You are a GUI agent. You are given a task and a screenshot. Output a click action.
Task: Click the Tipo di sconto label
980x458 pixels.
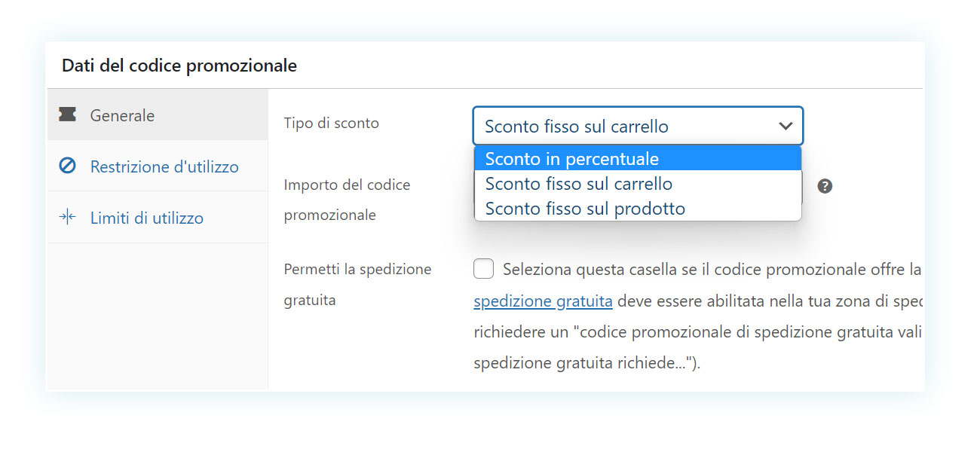(332, 123)
